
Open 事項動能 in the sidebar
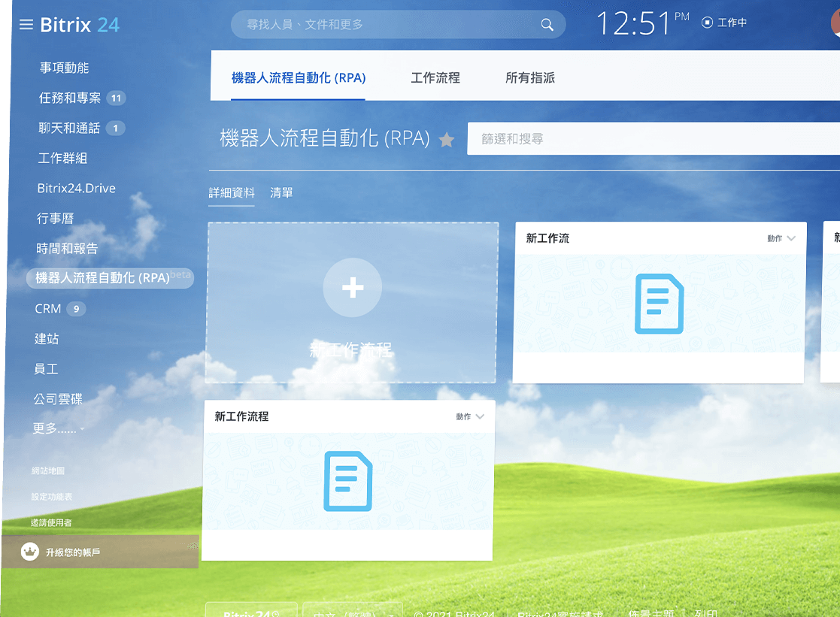(64, 68)
